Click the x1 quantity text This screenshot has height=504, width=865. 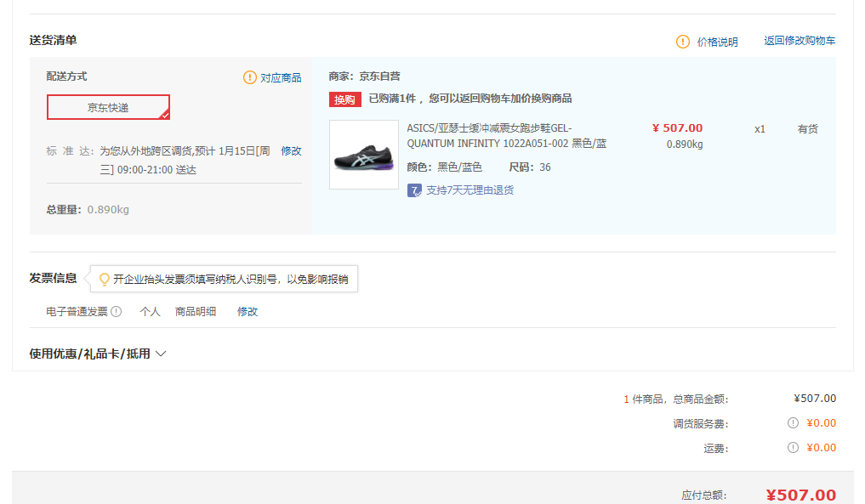point(760,129)
